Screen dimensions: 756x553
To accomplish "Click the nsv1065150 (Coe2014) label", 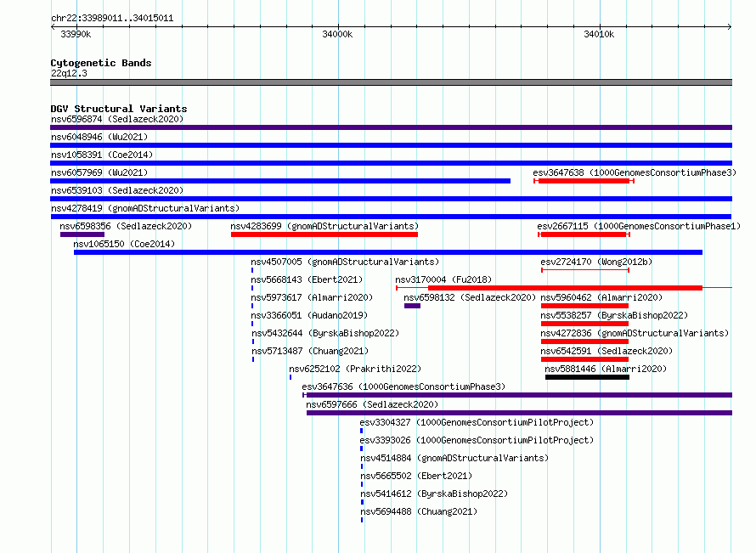I will tap(124, 244).
